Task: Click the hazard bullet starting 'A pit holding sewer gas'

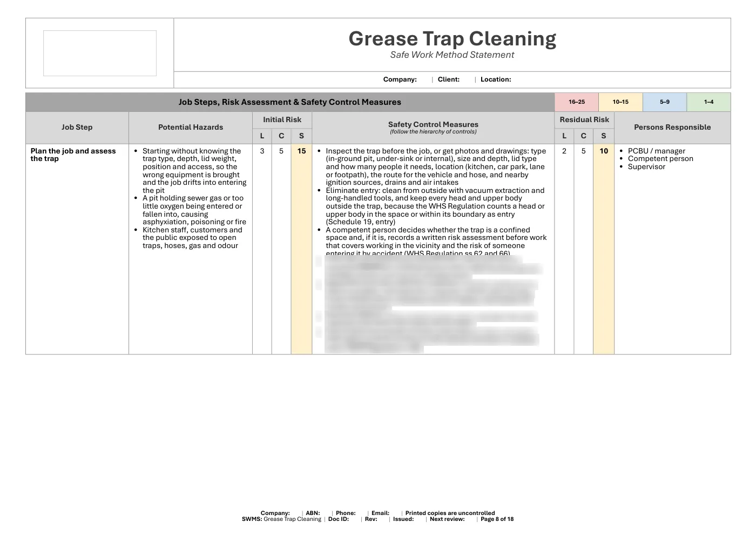Action: (x=194, y=210)
